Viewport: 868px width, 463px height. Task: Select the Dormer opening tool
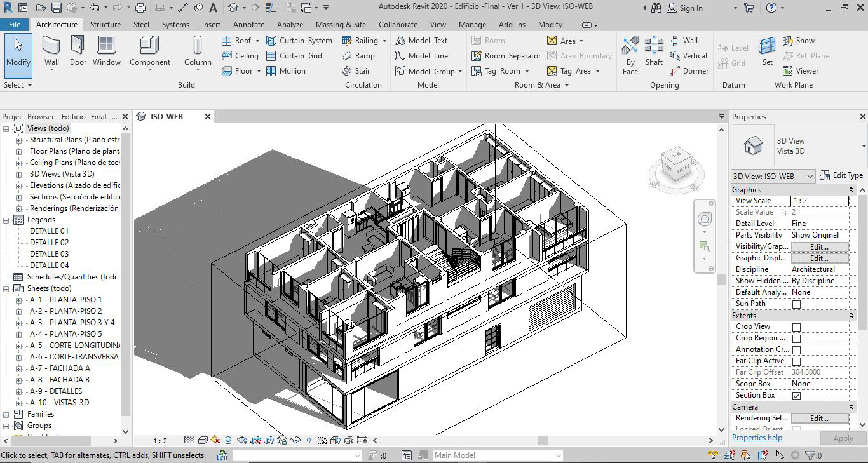pyautogui.click(x=689, y=71)
